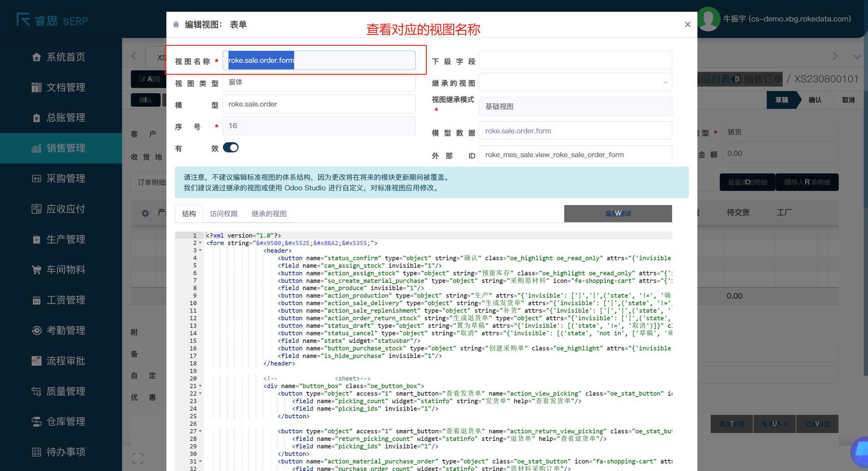Close the 编辑视图 dialog
Viewport: 868px width, 471px height.
pyautogui.click(x=687, y=25)
